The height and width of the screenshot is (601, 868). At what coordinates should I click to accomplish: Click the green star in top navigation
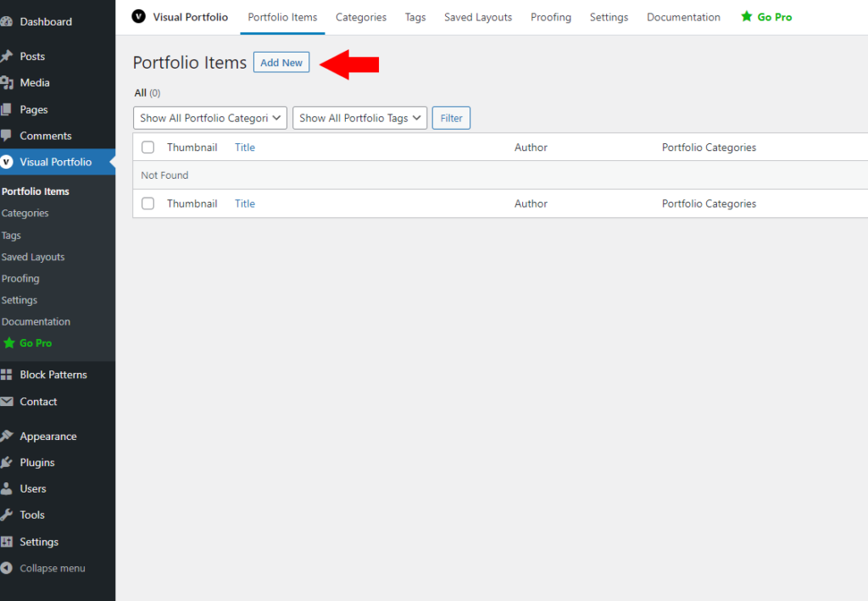[746, 17]
